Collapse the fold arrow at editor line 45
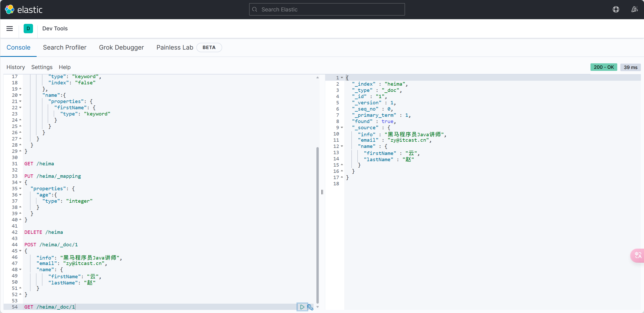The height and width of the screenshot is (313, 644). [20, 251]
